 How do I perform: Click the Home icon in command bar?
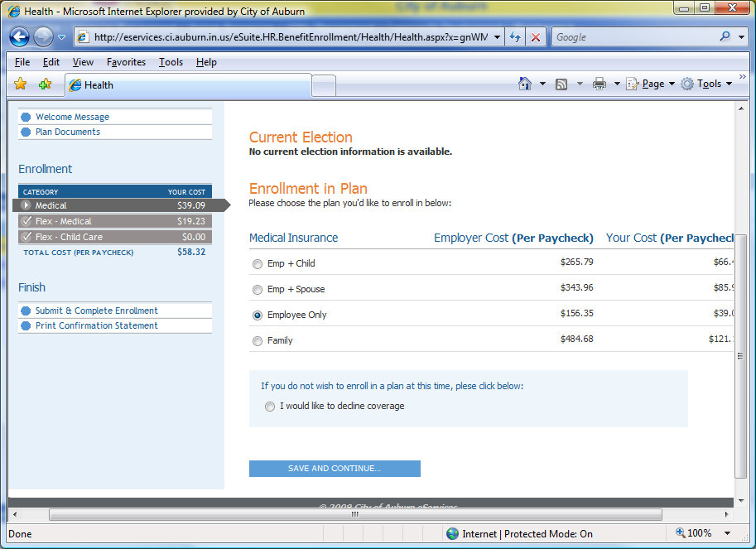pos(525,84)
